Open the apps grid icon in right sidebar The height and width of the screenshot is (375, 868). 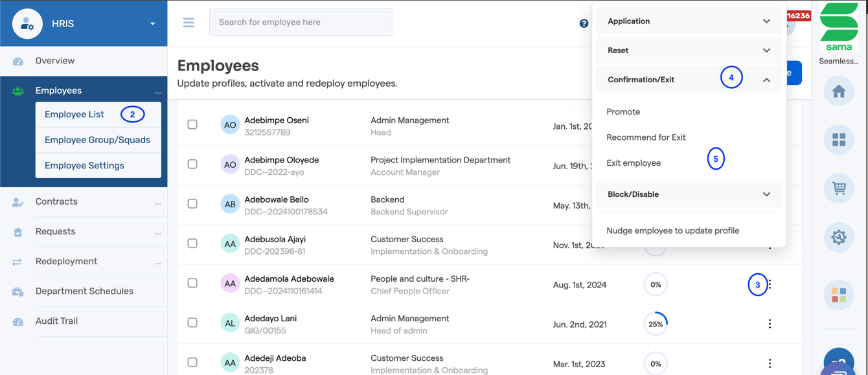[x=839, y=140]
